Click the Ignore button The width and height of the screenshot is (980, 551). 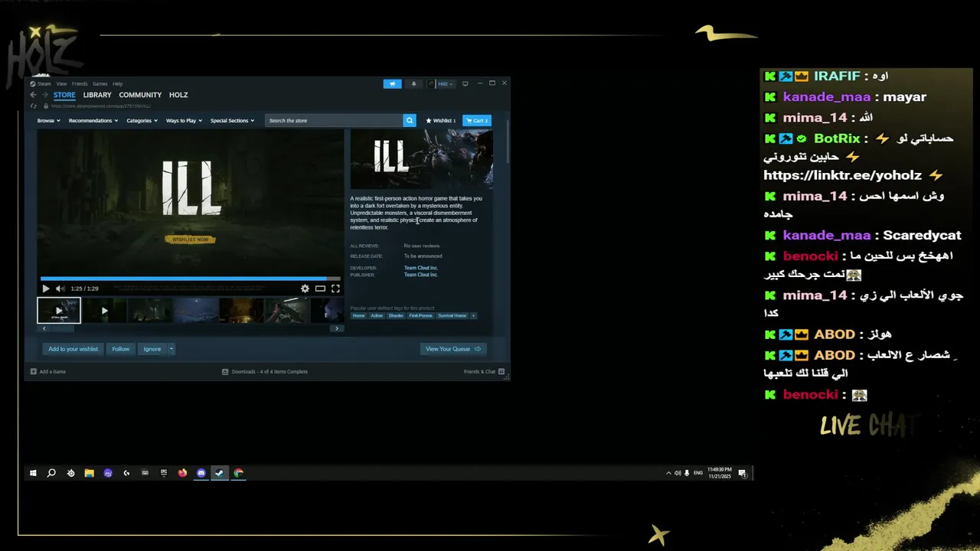click(x=152, y=349)
